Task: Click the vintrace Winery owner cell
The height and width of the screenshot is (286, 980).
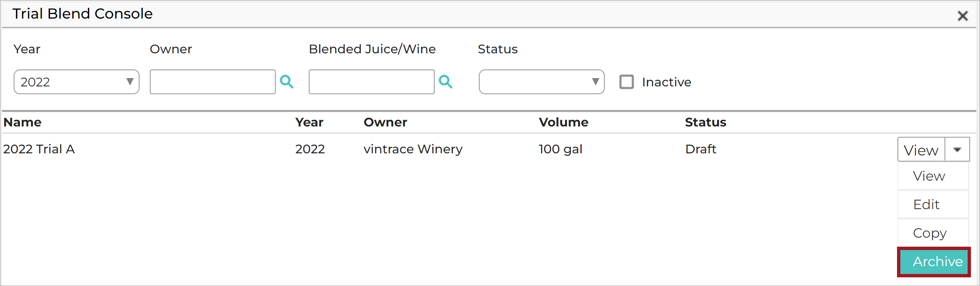Action: [413, 149]
